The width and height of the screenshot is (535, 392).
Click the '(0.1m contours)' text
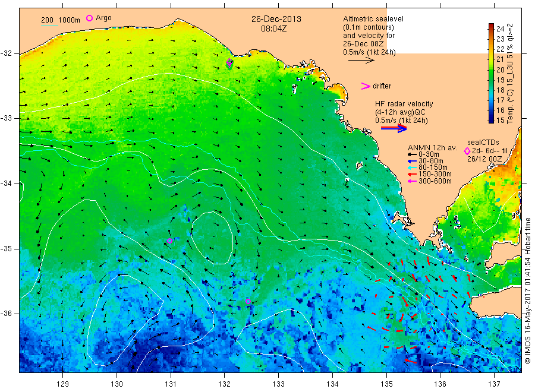[x=369, y=27]
